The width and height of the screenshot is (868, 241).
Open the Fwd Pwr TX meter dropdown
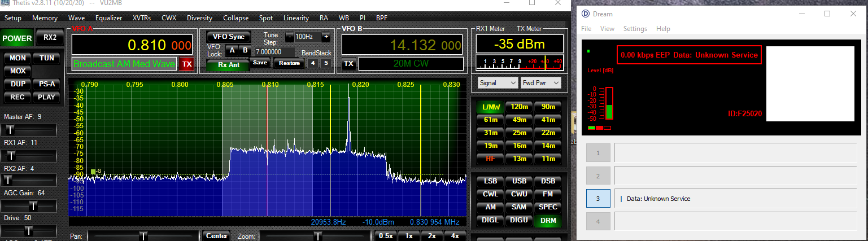(540, 83)
